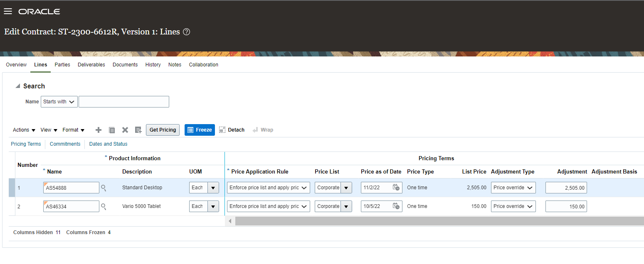This screenshot has width=644, height=264.
Task: Detach the lines table into its own window
Action: click(232, 130)
